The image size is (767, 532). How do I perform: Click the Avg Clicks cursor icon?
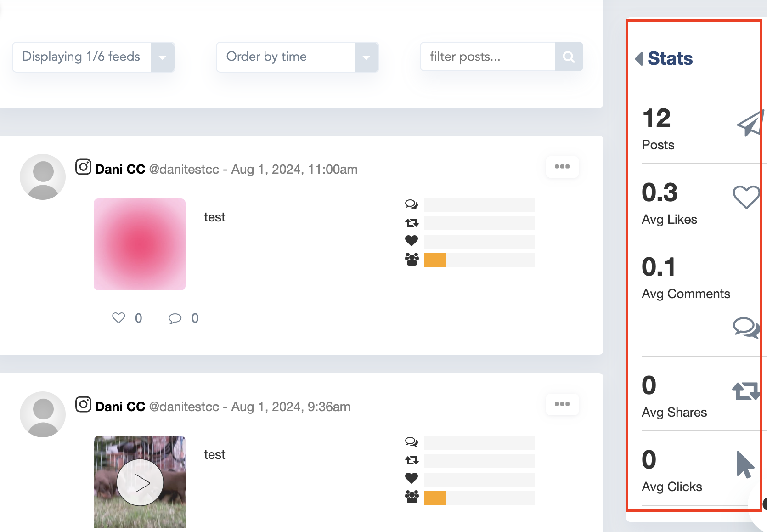(744, 464)
